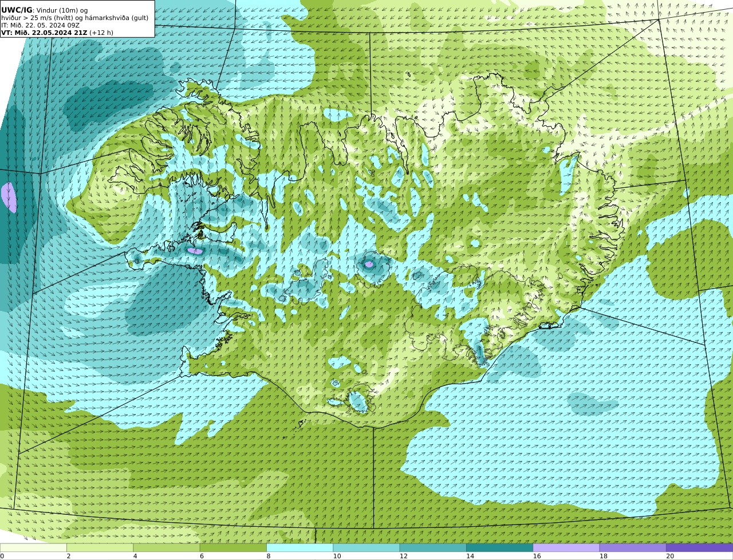The width and height of the screenshot is (733, 560).
Task: Click the 4–6 m/s light green legend swatch
Action: (167, 547)
